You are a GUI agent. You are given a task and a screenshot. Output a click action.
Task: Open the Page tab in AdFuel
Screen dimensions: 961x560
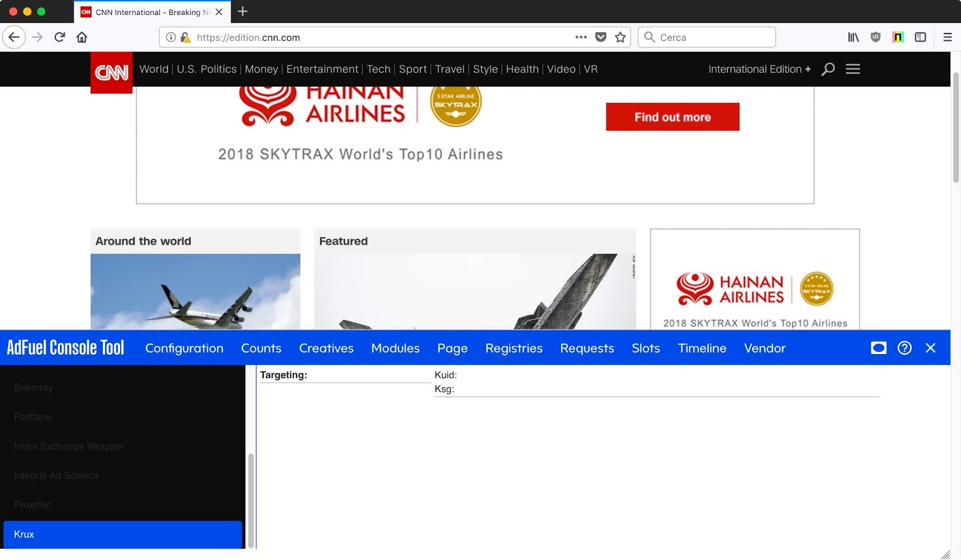452,348
